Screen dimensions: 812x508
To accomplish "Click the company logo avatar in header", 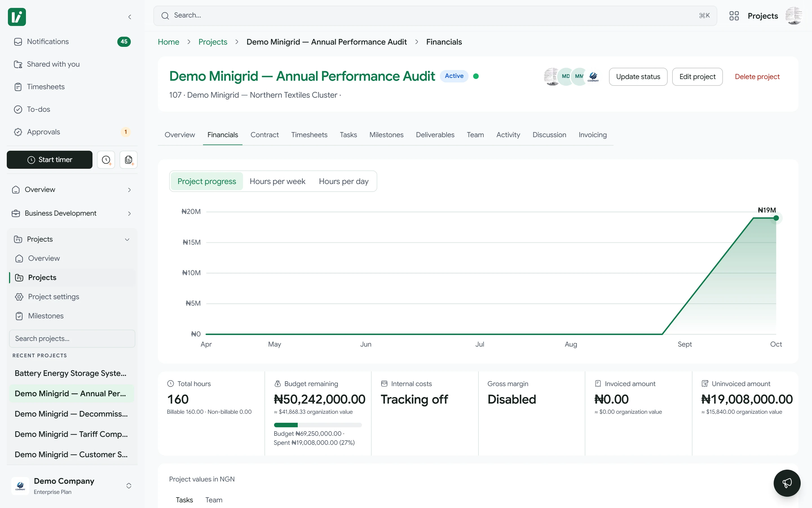I will tap(593, 76).
